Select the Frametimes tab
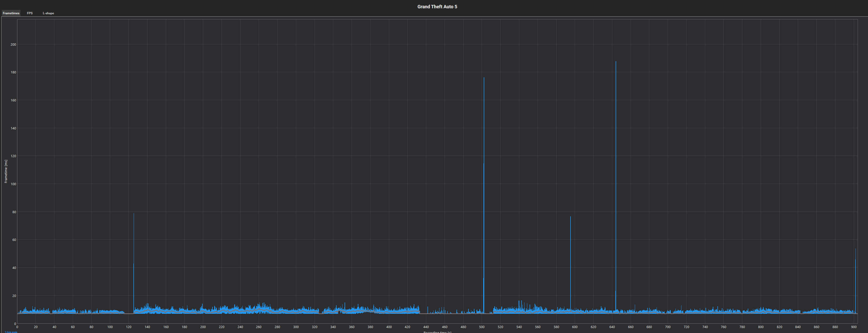Viewport: 868px width, 333px height. coord(11,13)
